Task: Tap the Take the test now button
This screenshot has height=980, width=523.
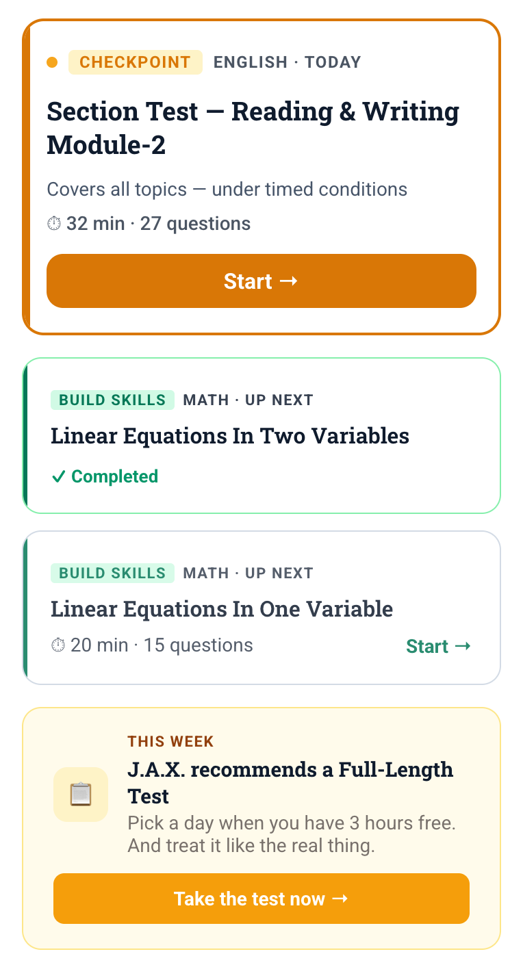Action: [x=261, y=899]
